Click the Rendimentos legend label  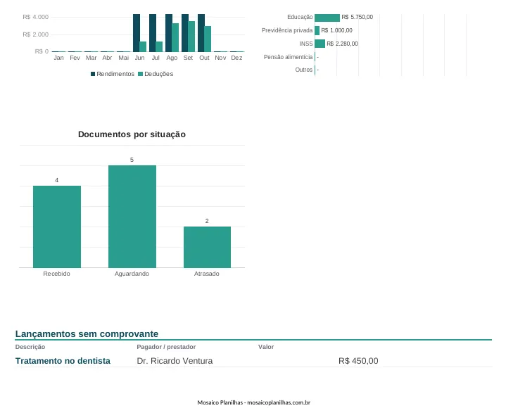pyautogui.click(x=115, y=74)
